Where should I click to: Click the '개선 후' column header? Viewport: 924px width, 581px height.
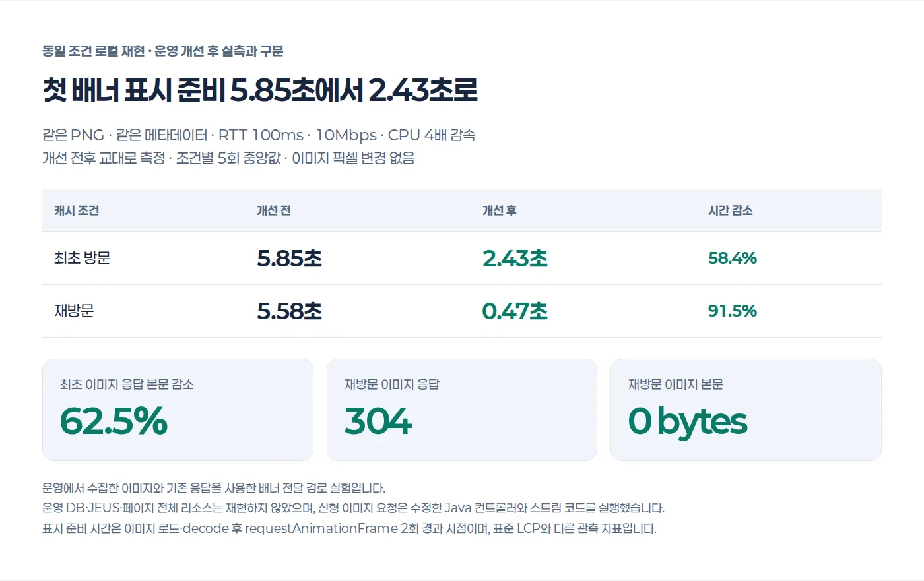(x=500, y=210)
